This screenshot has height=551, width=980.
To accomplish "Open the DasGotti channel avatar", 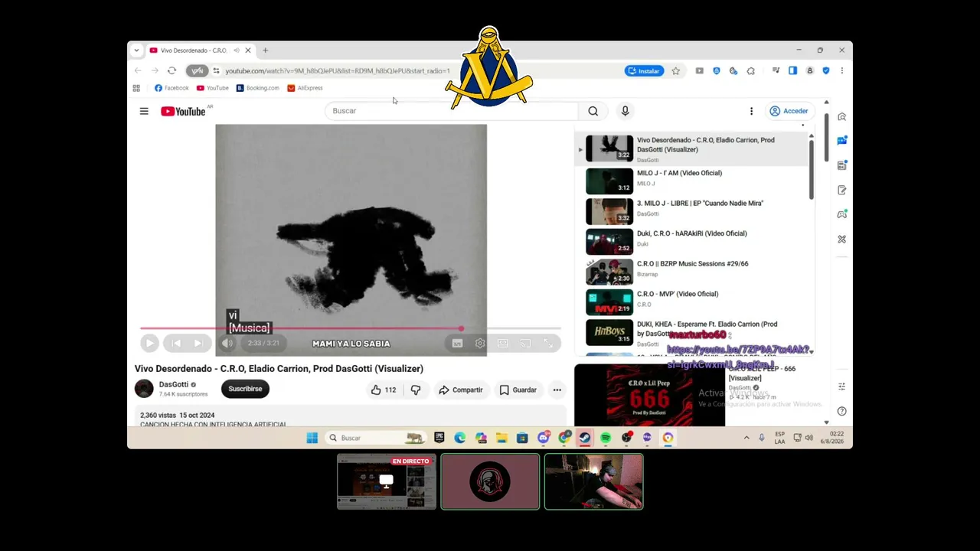I will click(144, 389).
